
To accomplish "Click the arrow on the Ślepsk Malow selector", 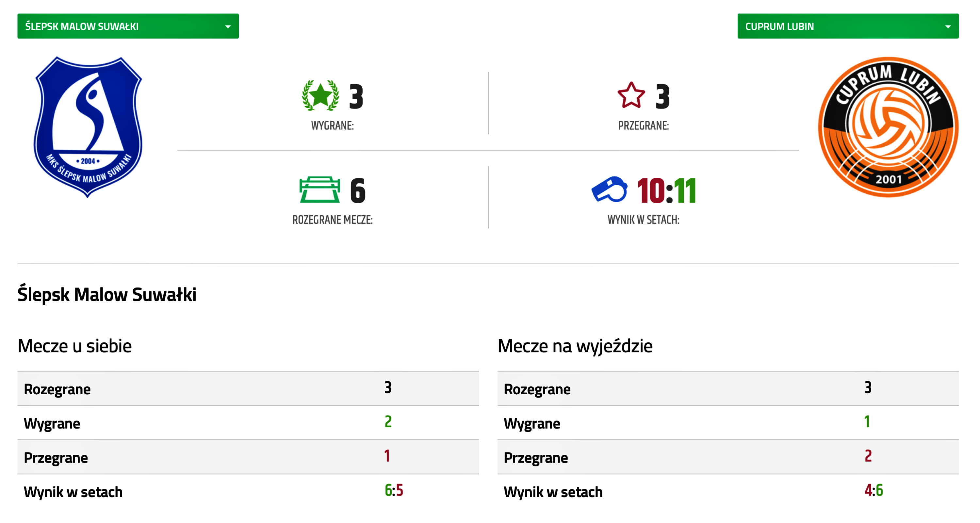I will click(x=228, y=27).
